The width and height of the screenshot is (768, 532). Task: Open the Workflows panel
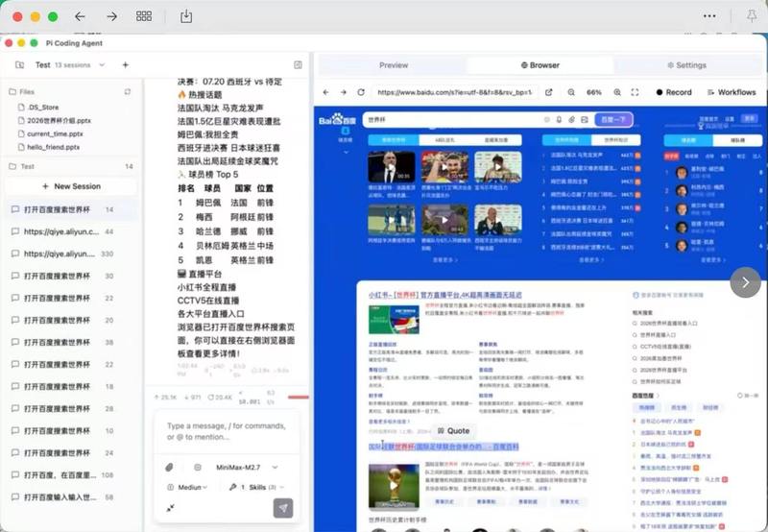[732, 92]
